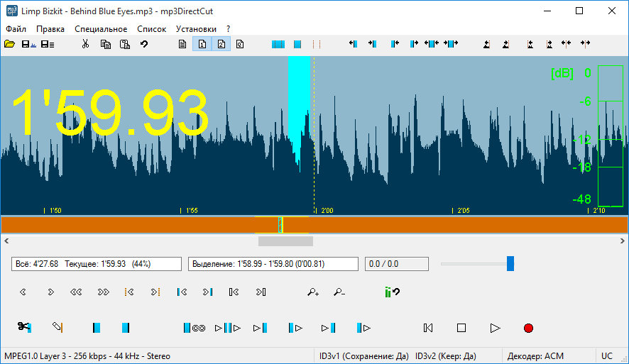Click the horizontal scrollbar gray thumb
629x364 pixels.
tap(285, 241)
